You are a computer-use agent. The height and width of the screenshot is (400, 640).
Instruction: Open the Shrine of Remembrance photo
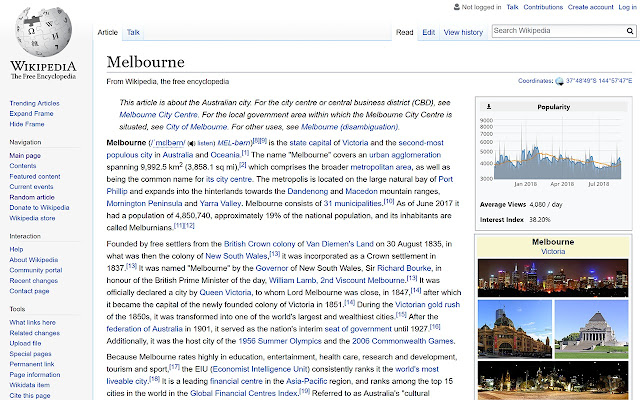591,329
